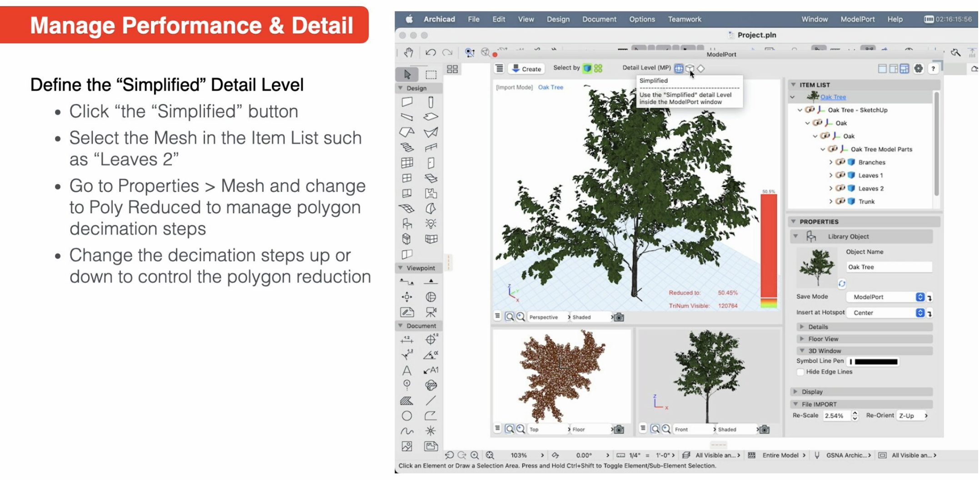Select the Dimension tool in Document toolbox
This screenshot has width=980, height=480.
point(407,340)
